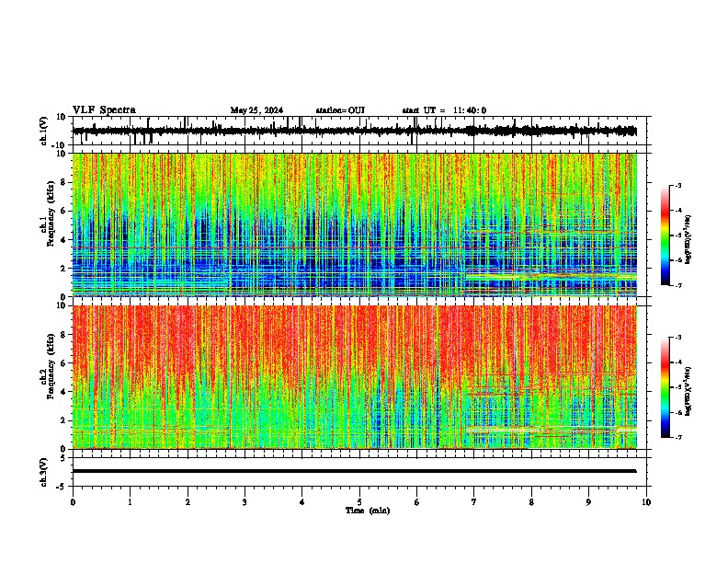Click the "start UT = 11:40:0" text
Viewport: 728px width, 563px height.
click(444, 110)
